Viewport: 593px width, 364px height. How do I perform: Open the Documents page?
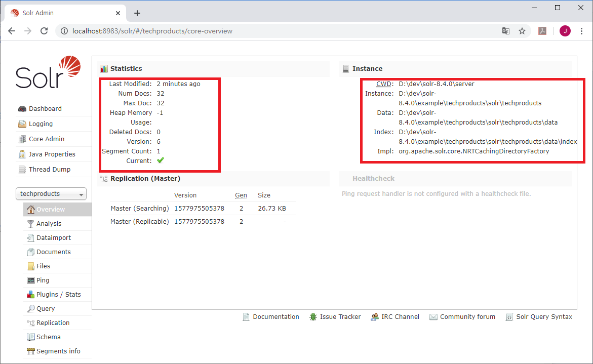tap(53, 252)
